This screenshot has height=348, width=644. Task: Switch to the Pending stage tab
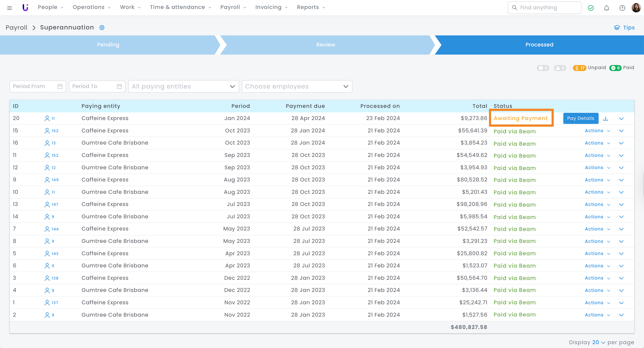[108, 45]
